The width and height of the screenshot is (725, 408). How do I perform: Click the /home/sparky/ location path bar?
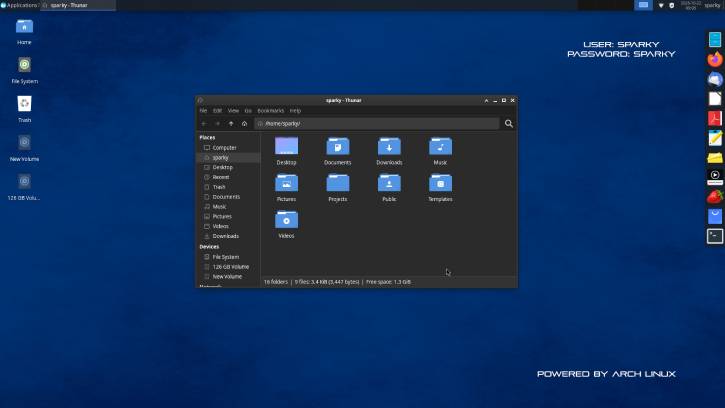click(x=377, y=124)
